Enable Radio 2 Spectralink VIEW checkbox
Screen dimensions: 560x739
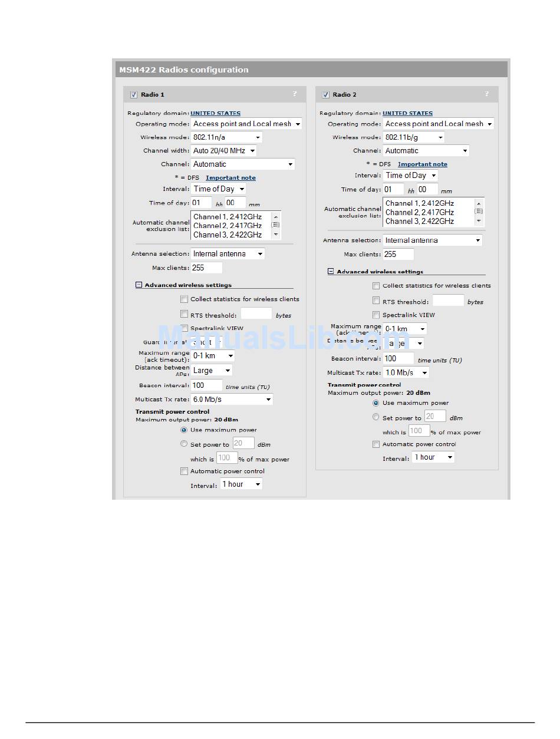point(376,315)
